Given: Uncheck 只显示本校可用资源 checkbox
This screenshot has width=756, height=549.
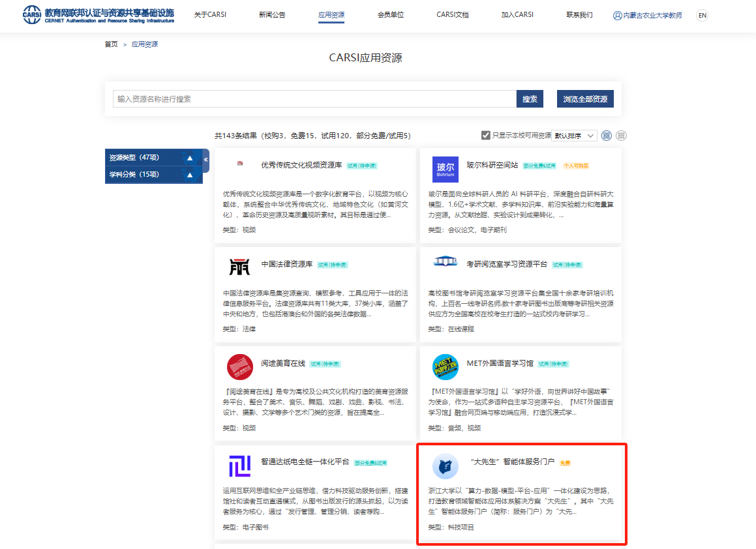Looking at the screenshot, I should click(x=485, y=136).
